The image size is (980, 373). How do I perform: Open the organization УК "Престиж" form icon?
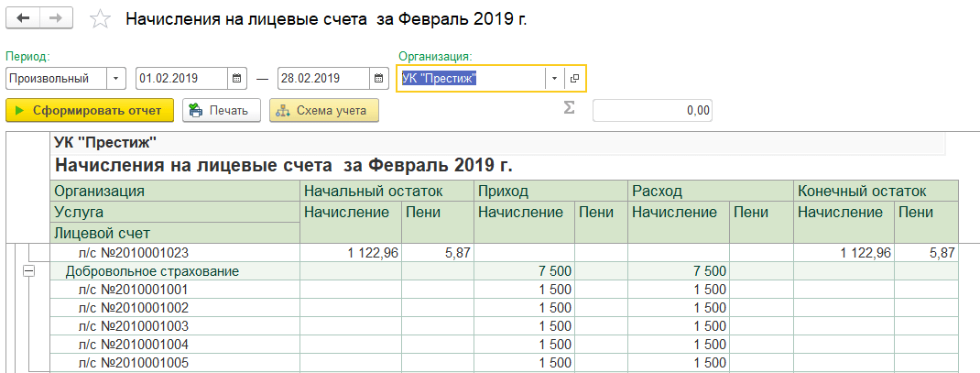pyautogui.click(x=574, y=79)
